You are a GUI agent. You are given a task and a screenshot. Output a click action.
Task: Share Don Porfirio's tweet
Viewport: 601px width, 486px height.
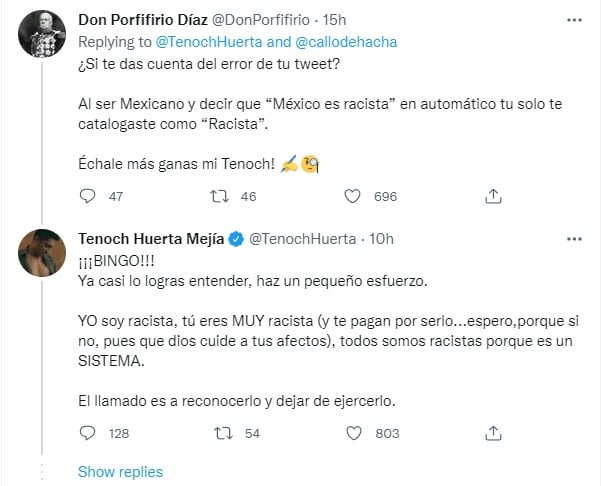(x=492, y=197)
